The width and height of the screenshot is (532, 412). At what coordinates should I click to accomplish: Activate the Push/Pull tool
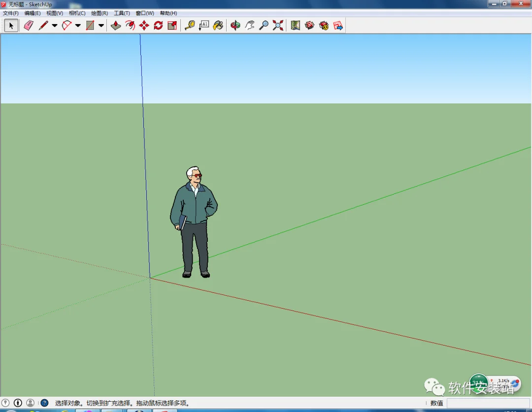click(x=116, y=26)
